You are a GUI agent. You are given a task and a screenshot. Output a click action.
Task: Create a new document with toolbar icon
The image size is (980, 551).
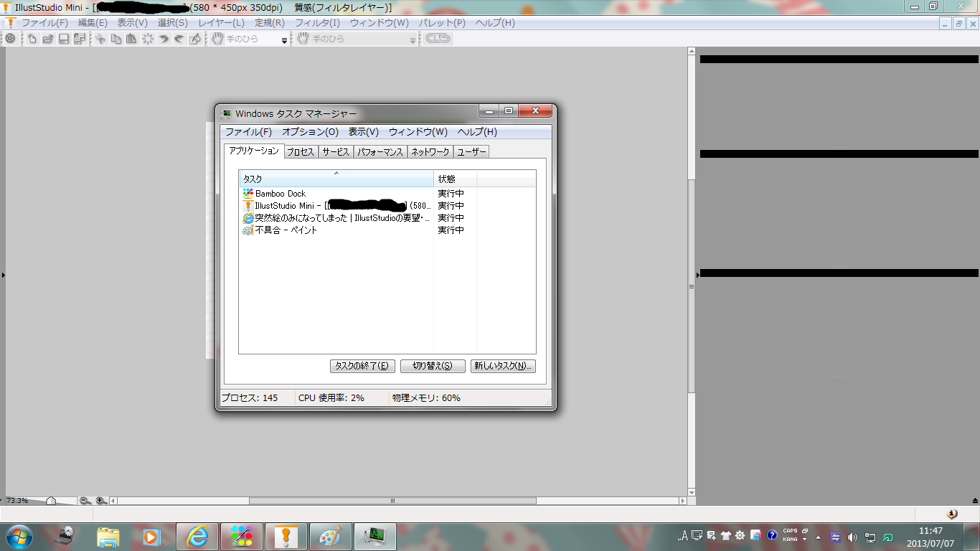click(x=32, y=39)
